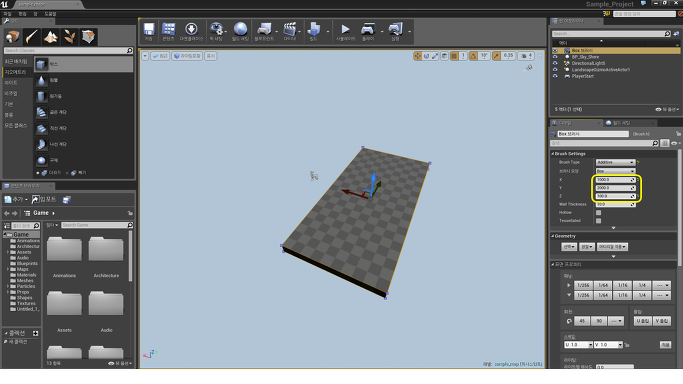Collapse the Geometry section
Image resolution: width=683 pixels, height=384 pixels.
coord(552,236)
